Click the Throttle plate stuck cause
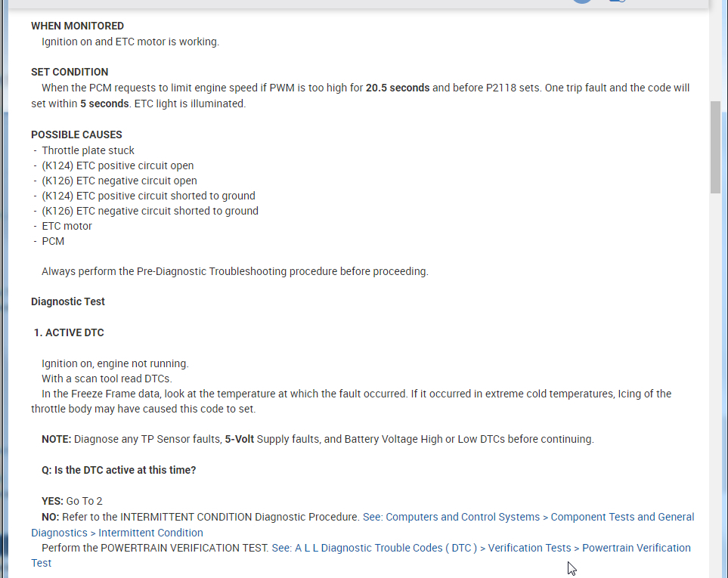The width and height of the screenshot is (728, 578). click(88, 150)
